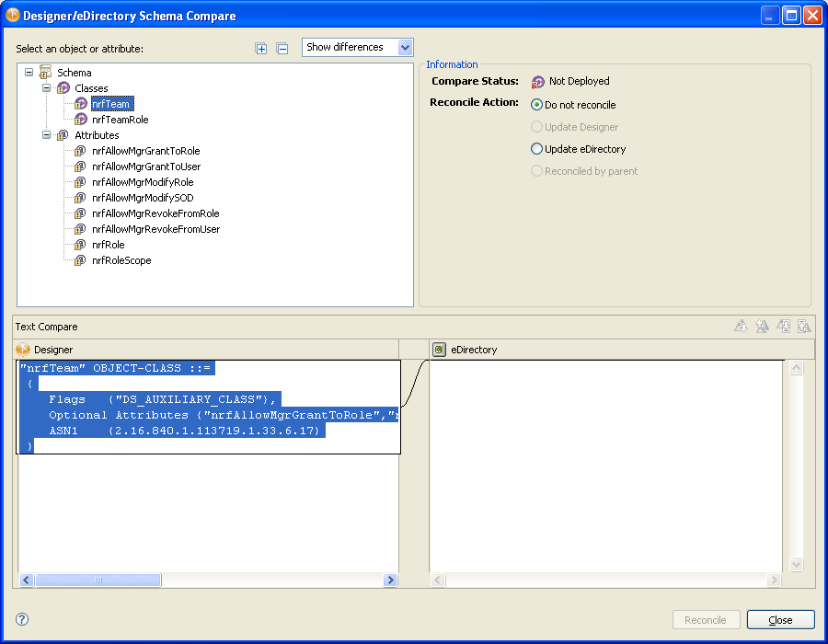The image size is (828, 644).
Task: Select nrfAllowMgrGrantToRole attribute
Action: pos(145,151)
